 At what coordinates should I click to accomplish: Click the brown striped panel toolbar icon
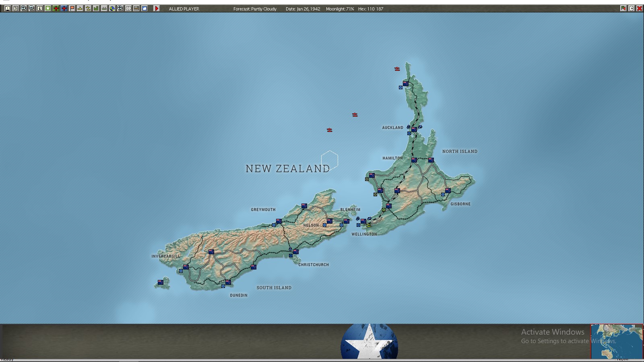[136, 8]
